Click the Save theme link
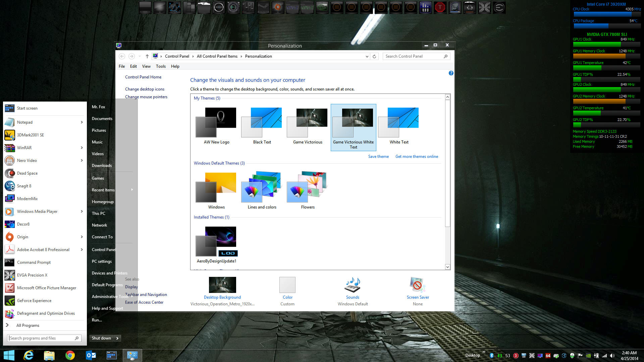Image resolution: width=644 pixels, height=362 pixels. (x=378, y=157)
